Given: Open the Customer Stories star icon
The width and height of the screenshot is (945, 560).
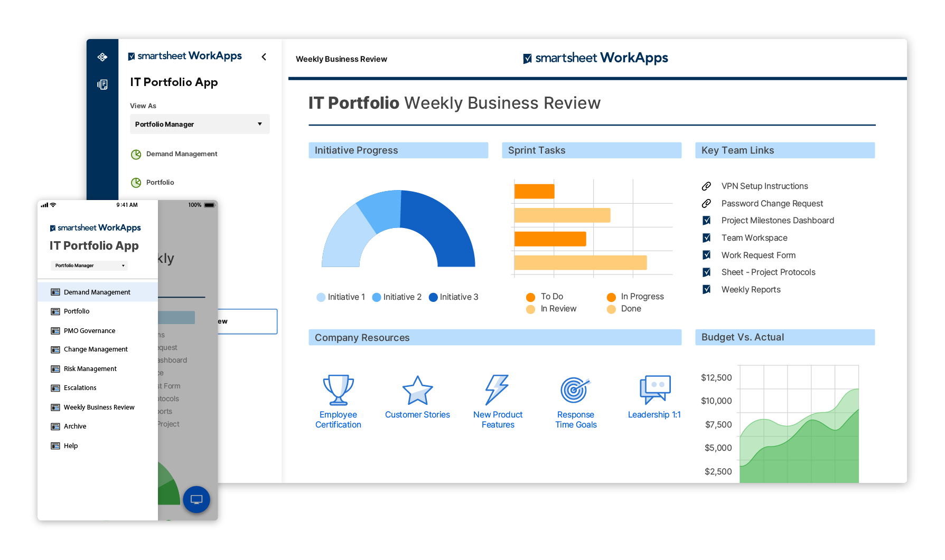Looking at the screenshot, I should point(417,391).
